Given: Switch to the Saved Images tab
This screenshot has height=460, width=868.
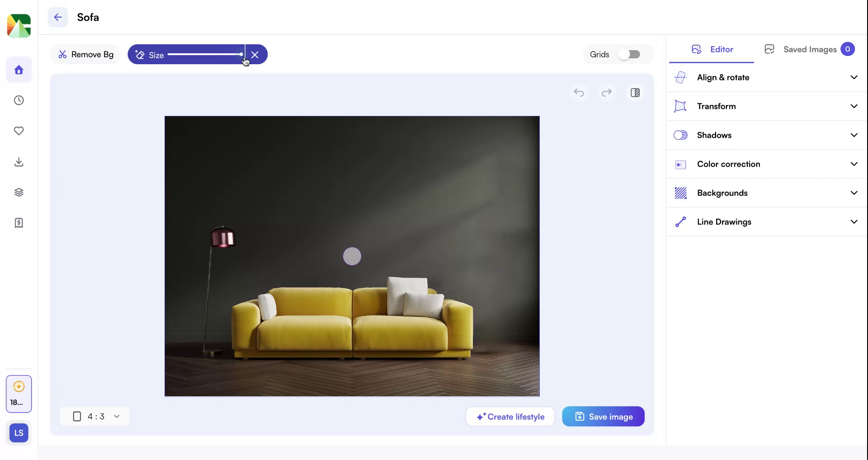Looking at the screenshot, I should (810, 49).
